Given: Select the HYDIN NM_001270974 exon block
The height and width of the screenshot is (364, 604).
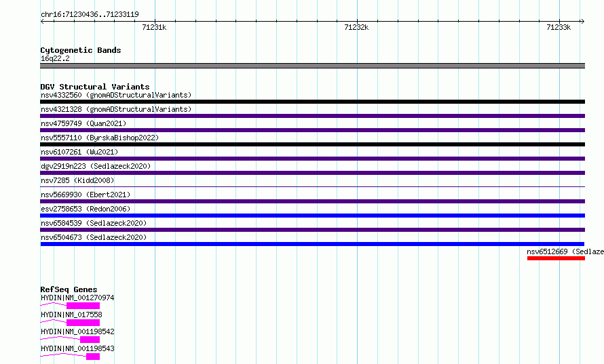Looking at the screenshot, I should tap(83, 306).
